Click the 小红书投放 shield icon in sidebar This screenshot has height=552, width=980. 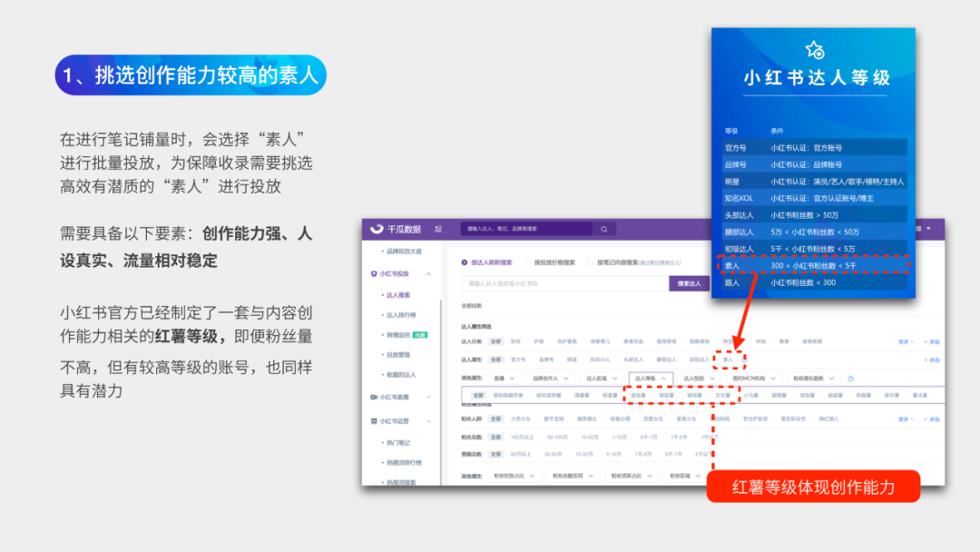pos(374,273)
